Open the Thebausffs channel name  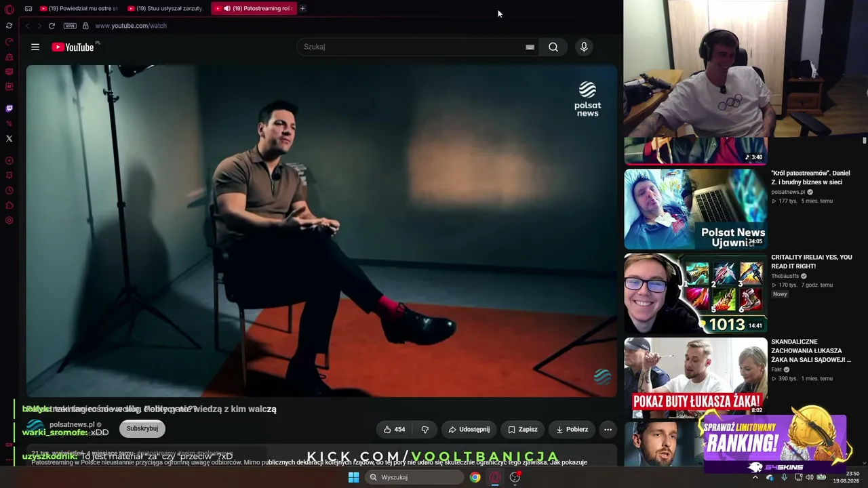(785, 276)
